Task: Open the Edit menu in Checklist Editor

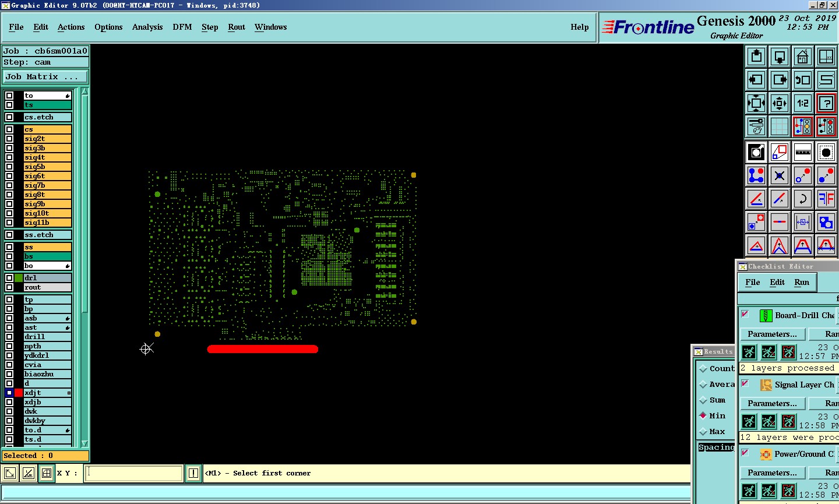Action: (777, 283)
